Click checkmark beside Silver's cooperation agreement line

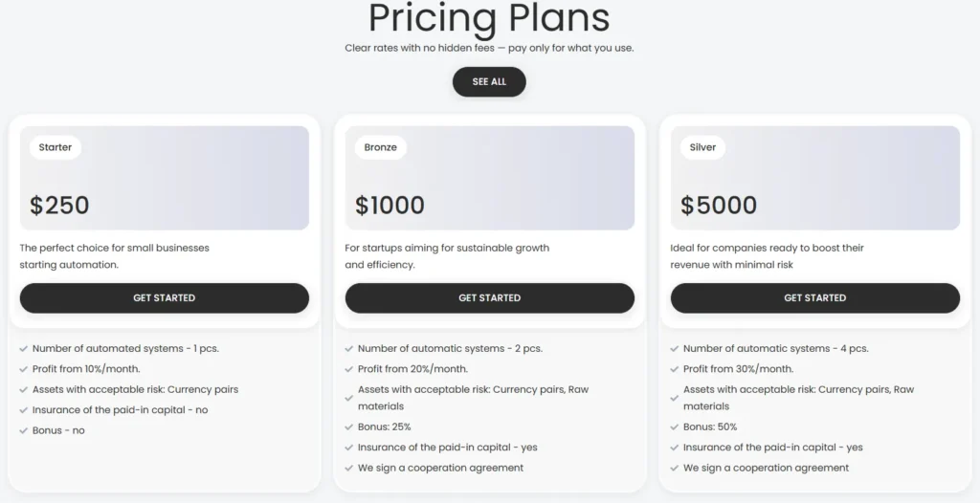coord(675,469)
